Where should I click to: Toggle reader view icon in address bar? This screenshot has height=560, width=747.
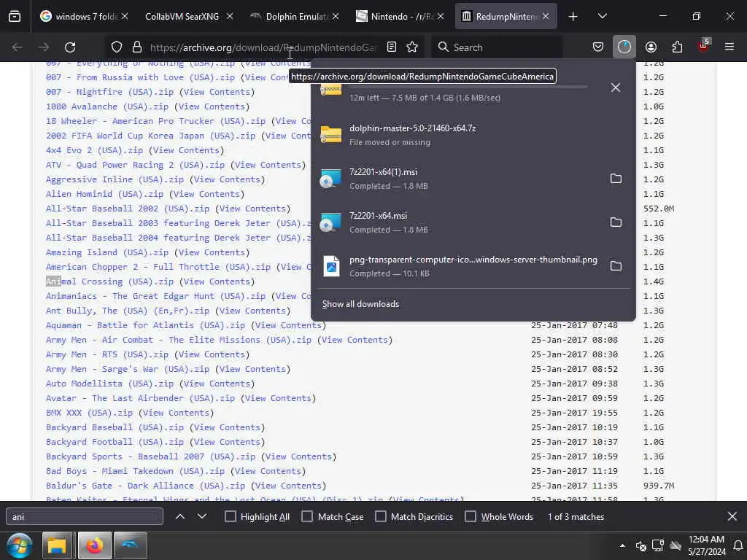point(392,47)
